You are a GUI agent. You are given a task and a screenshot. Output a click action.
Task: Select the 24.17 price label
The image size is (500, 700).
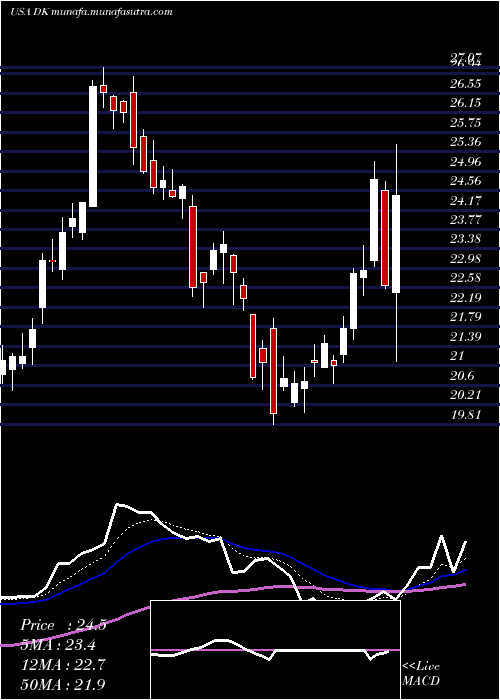click(x=465, y=200)
